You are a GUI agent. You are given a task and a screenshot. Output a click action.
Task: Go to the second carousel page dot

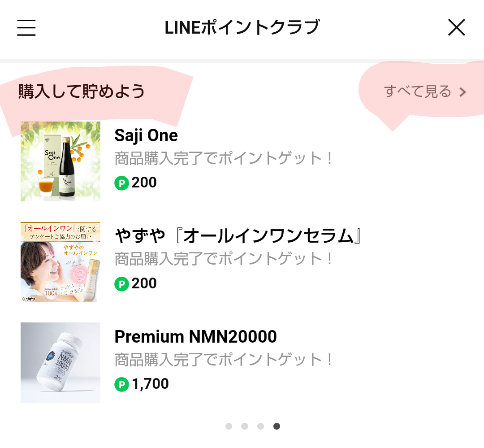point(245,426)
